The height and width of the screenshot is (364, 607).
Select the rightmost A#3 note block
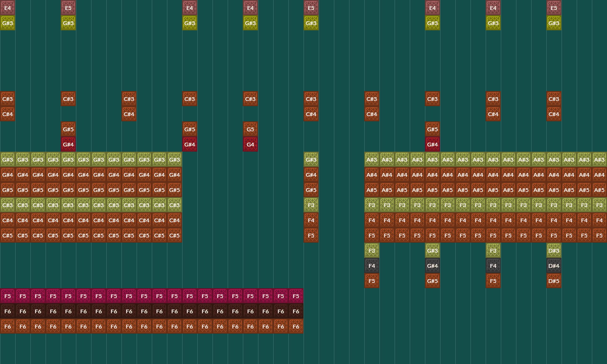point(599,159)
